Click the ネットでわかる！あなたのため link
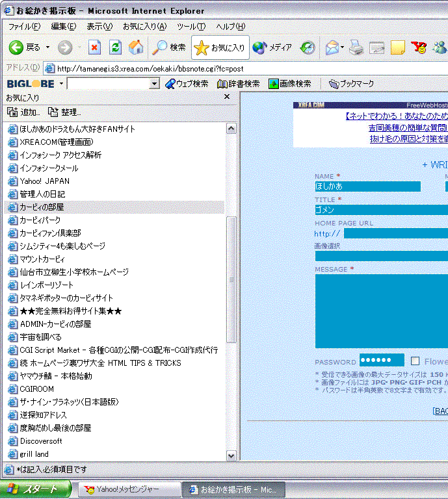 (x=397, y=116)
